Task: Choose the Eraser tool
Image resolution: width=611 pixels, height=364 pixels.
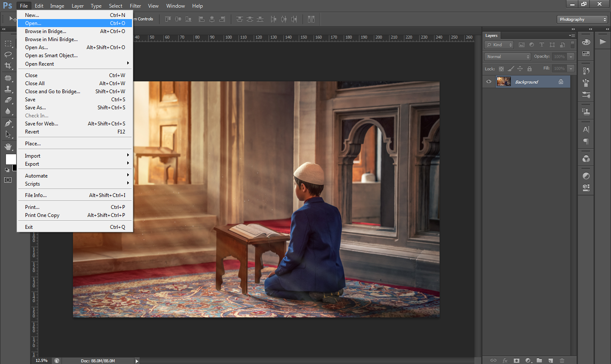Action: pos(8,100)
